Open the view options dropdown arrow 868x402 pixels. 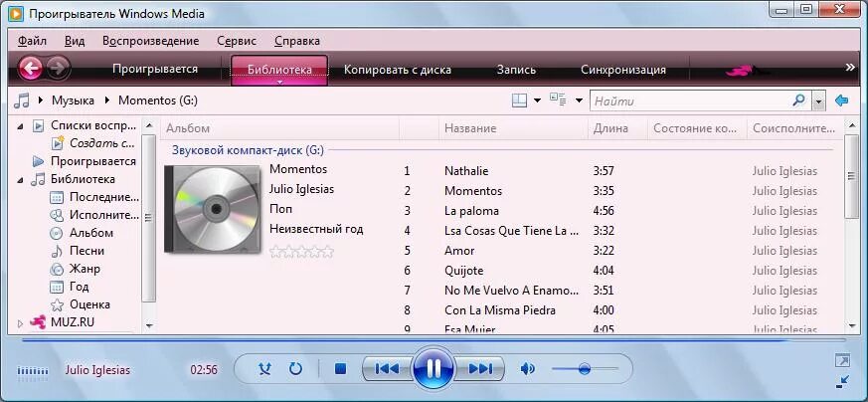click(x=579, y=100)
